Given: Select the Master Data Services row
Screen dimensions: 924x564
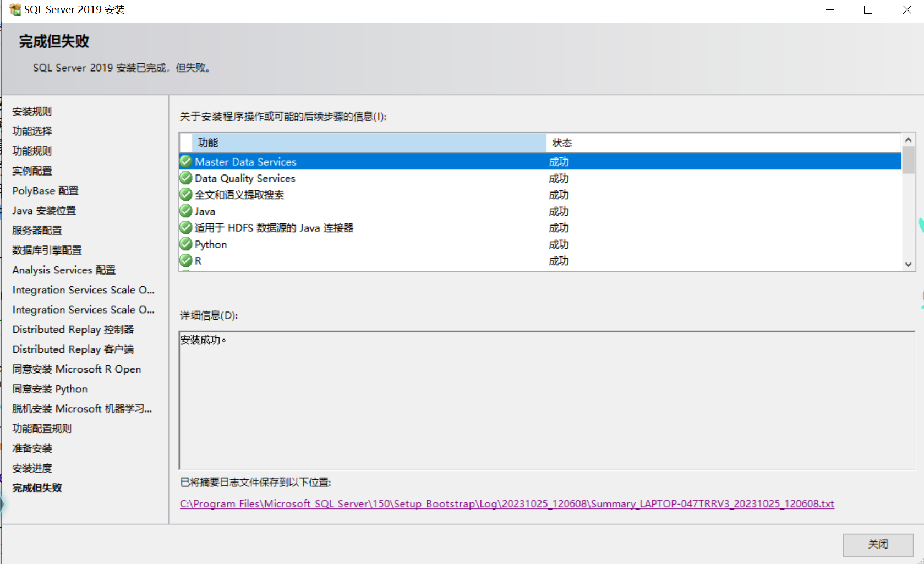Looking at the screenshot, I should tap(363, 162).
